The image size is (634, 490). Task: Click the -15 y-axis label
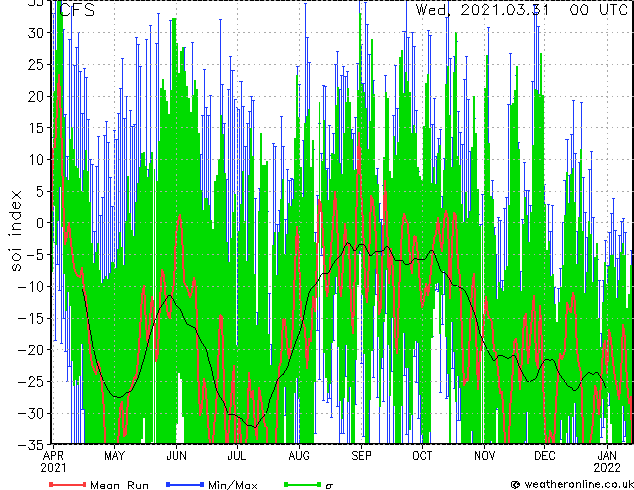click(30, 318)
